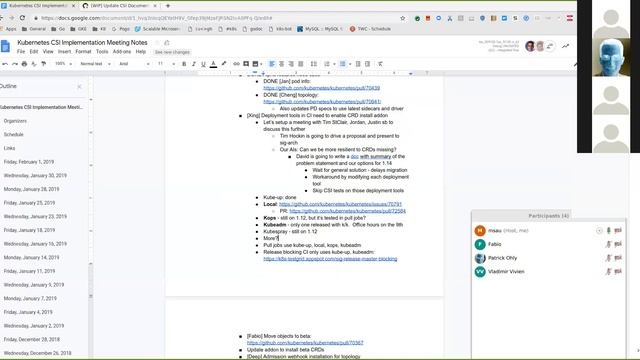Click the Undo icon in Docs toolbar
640x360 pixels.
click(x=5, y=64)
